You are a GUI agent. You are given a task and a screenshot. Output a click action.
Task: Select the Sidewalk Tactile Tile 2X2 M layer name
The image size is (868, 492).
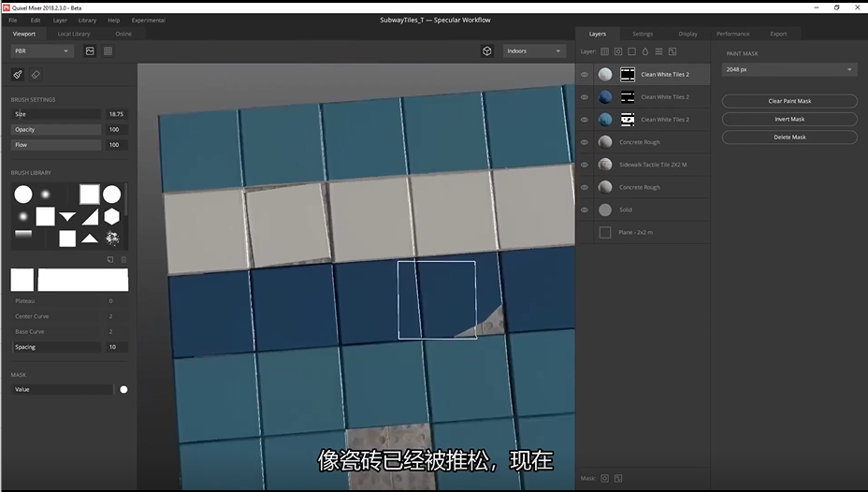653,165
